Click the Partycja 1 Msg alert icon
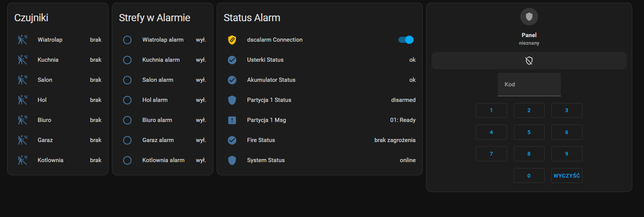The width and height of the screenshot is (644, 217). [x=232, y=120]
